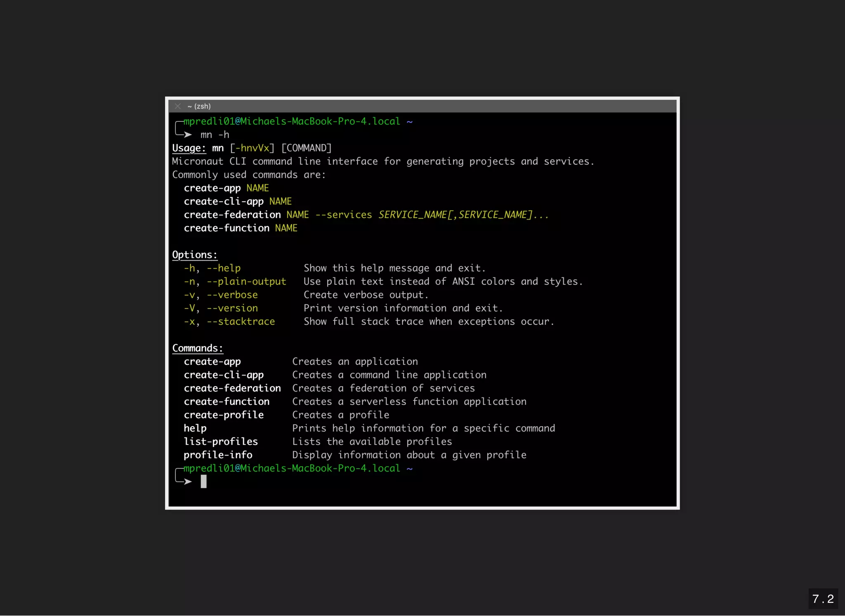Click the '7.2' slide number badge
The height and width of the screenshot is (616, 845).
click(x=823, y=599)
